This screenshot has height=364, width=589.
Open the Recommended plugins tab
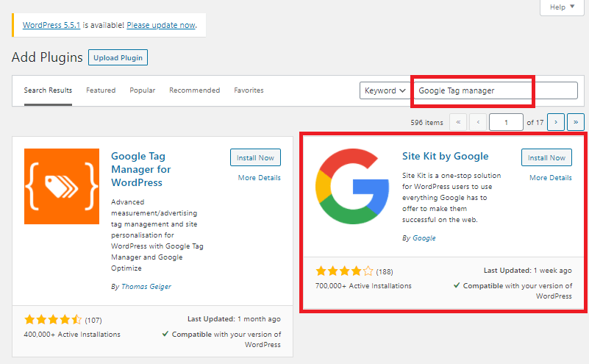click(195, 90)
